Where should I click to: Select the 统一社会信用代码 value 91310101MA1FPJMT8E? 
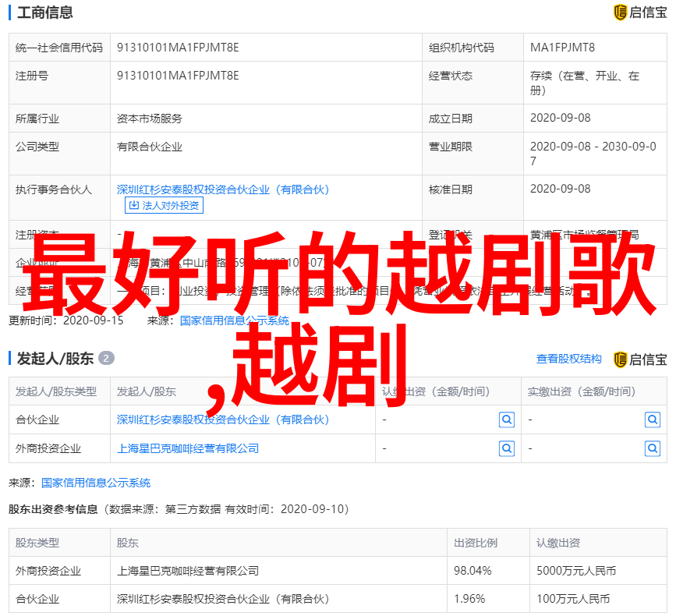coord(178,48)
